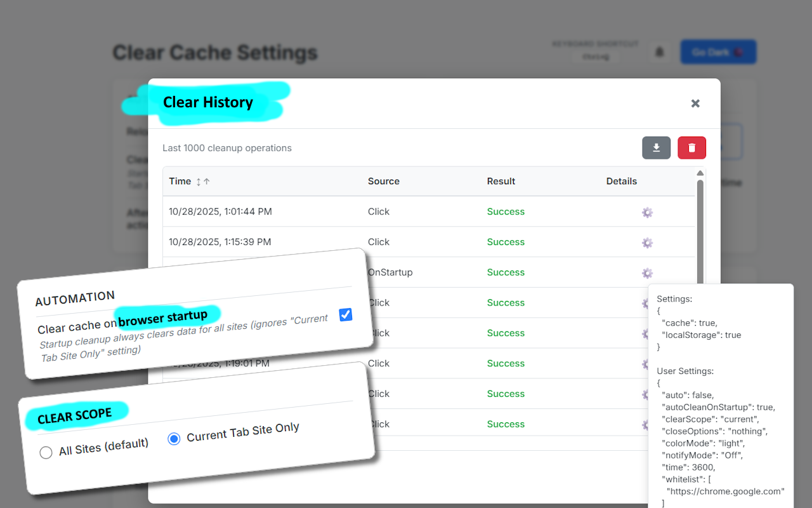Click the 10/28/2025, 1:15:39 PM row time
This screenshot has height=508, width=812.
pos(220,242)
